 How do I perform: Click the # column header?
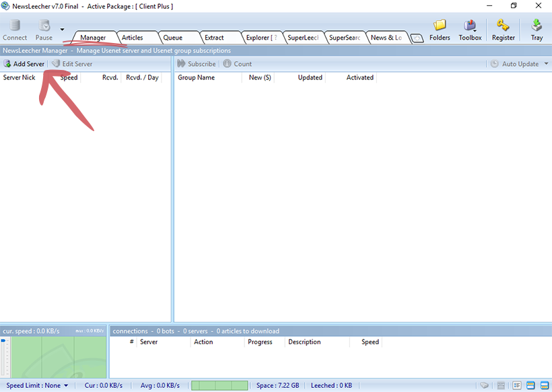click(131, 342)
